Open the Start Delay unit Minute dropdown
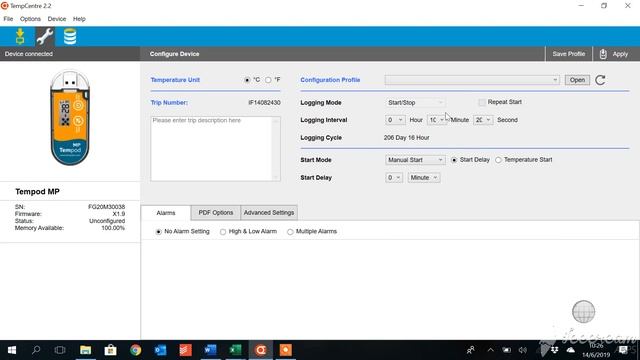 [424, 178]
